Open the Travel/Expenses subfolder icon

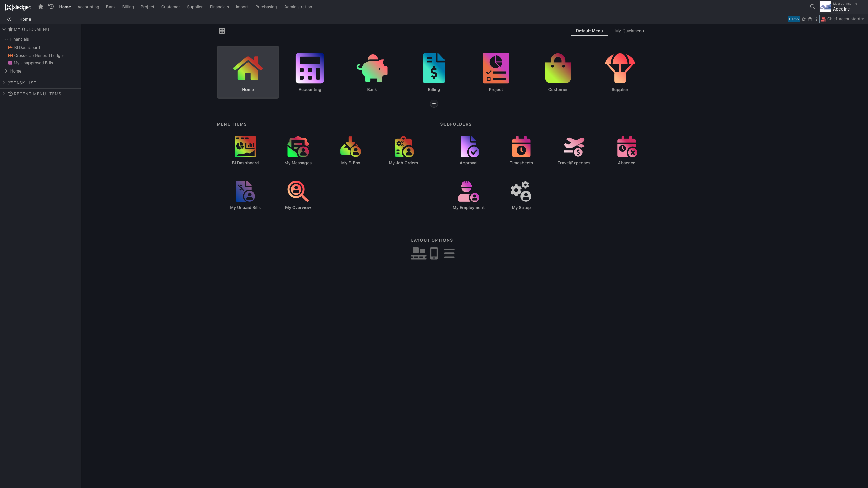coord(574,147)
